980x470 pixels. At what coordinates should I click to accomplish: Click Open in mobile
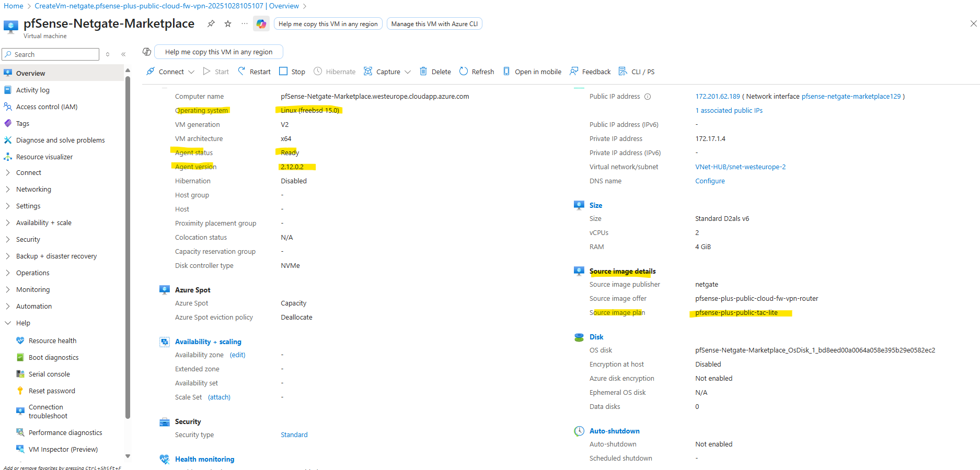[x=532, y=72]
